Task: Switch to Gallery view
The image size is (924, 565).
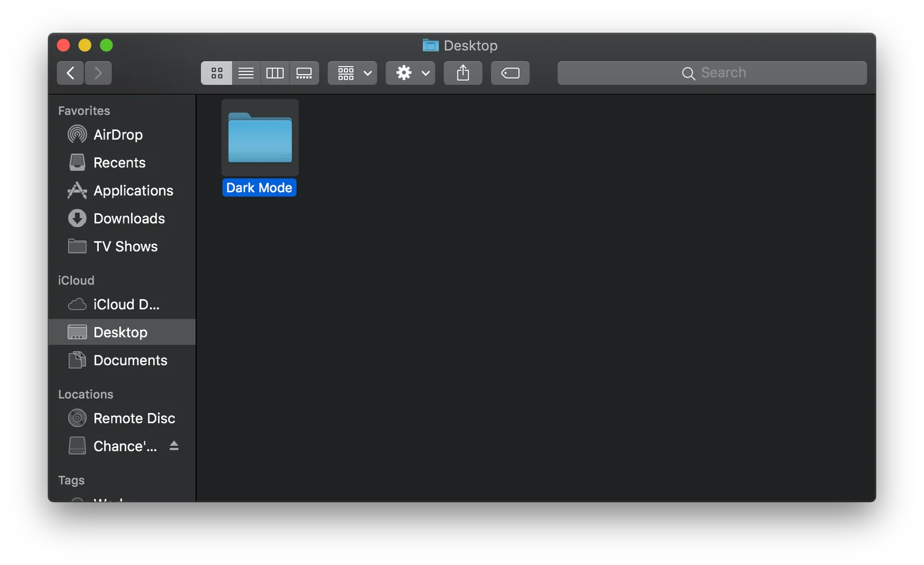Action: pyautogui.click(x=304, y=73)
